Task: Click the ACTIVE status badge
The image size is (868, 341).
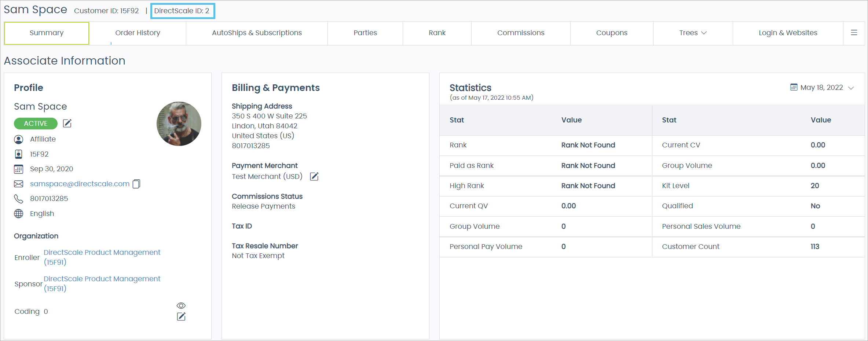Action: click(36, 124)
